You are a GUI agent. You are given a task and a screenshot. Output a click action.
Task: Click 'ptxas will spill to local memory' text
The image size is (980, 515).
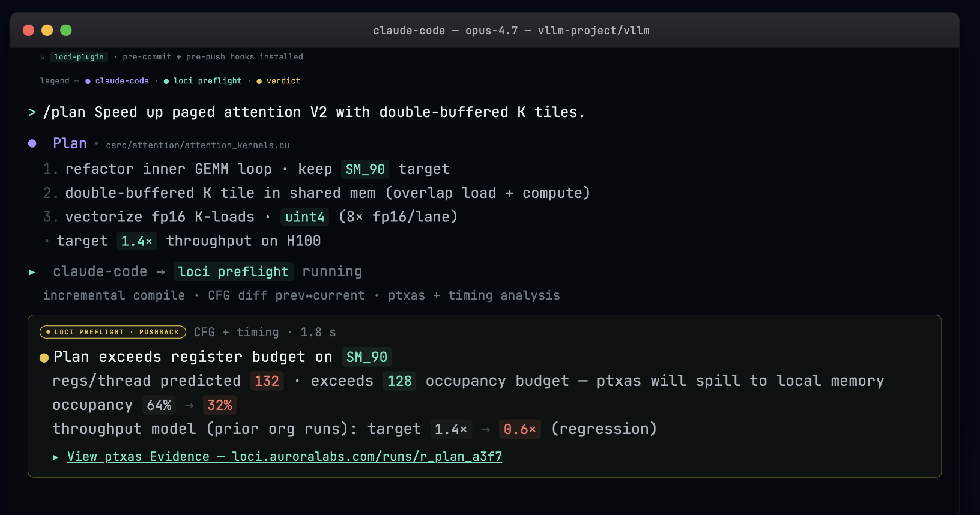tap(740, 381)
